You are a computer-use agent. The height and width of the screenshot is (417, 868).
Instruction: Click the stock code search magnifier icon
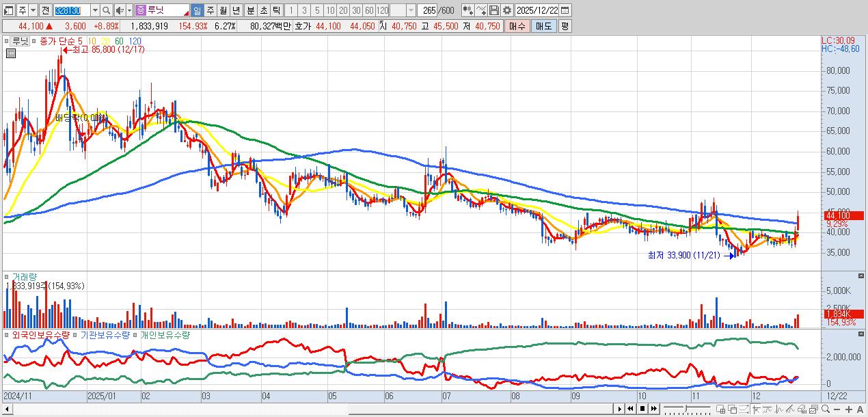[106, 10]
